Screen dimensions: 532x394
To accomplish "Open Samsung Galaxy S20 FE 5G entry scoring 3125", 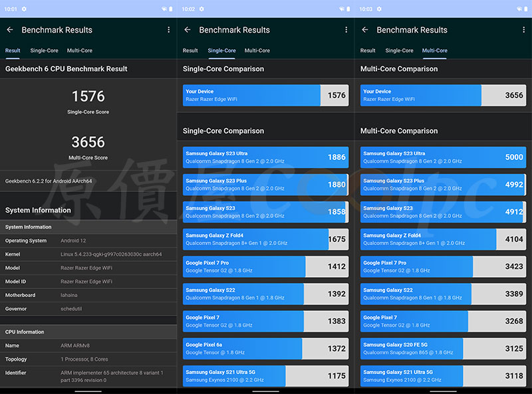I will coord(443,349).
